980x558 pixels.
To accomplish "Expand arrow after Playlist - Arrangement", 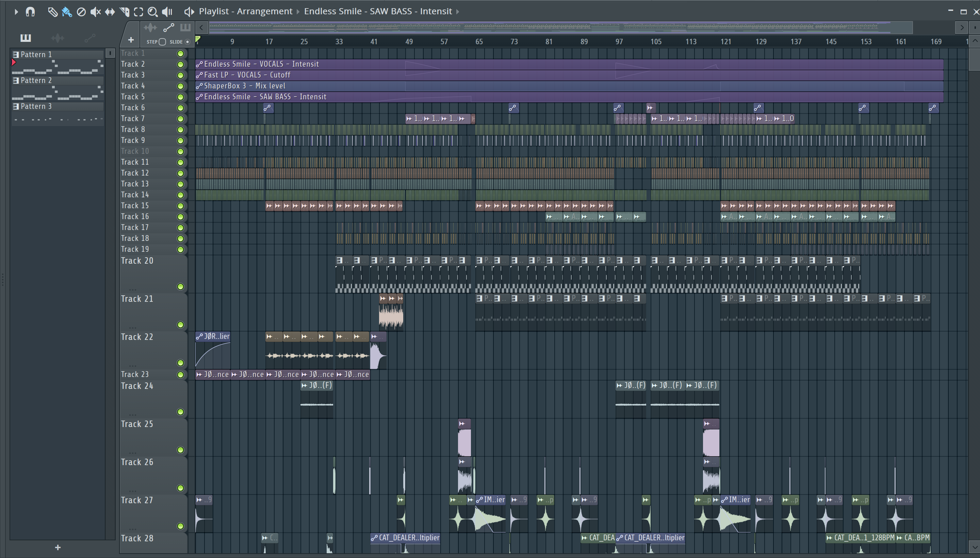I will (298, 12).
